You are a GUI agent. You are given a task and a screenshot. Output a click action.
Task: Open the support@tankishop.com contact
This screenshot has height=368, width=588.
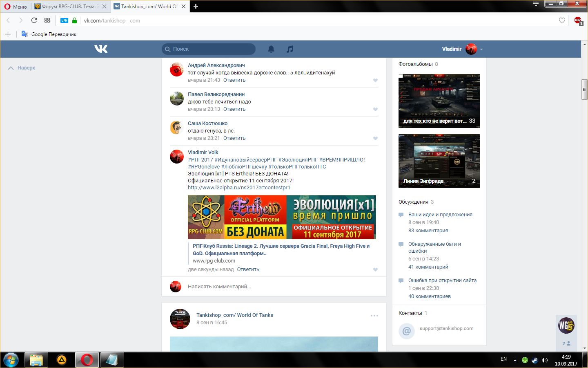pyautogui.click(x=447, y=328)
